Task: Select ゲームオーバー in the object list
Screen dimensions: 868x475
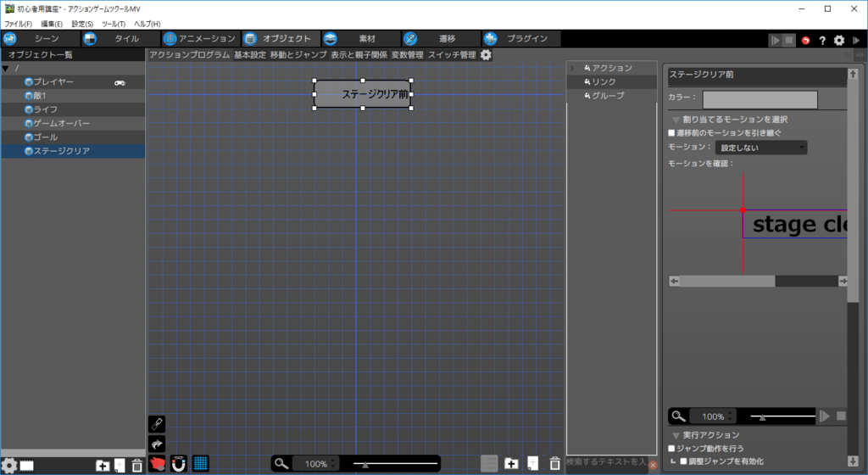Action: [73, 124]
